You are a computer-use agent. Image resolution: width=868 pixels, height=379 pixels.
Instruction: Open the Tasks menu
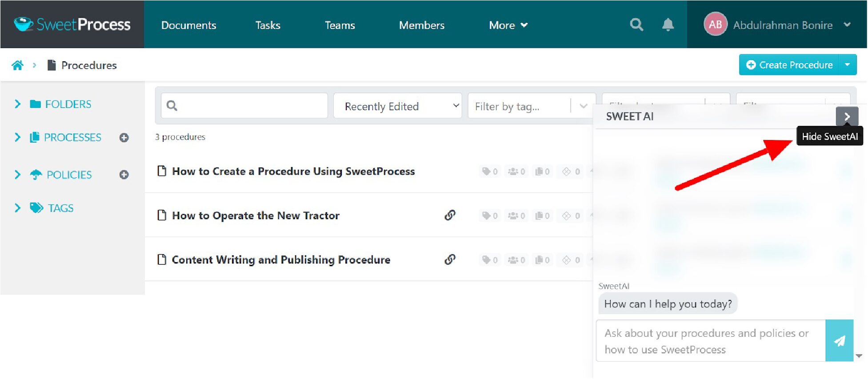[268, 25]
